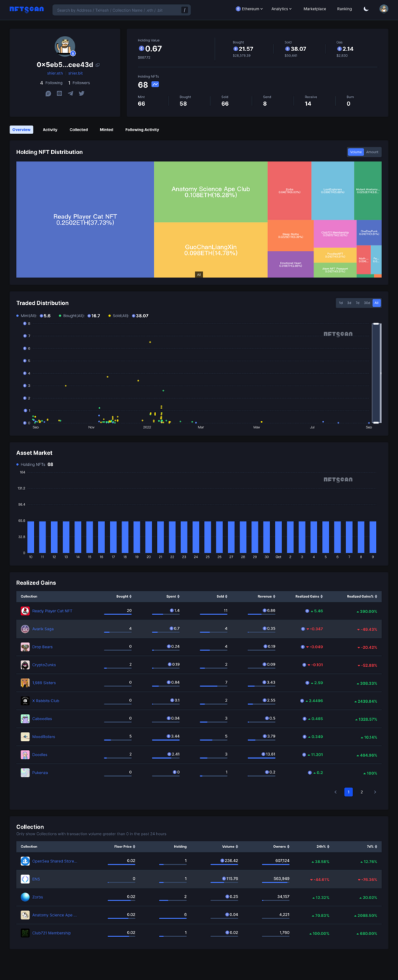The width and height of the screenshot is (398, 980).
Task: Open OpenSea Shared Store collection icon
Action: click(x=25, y=861)
